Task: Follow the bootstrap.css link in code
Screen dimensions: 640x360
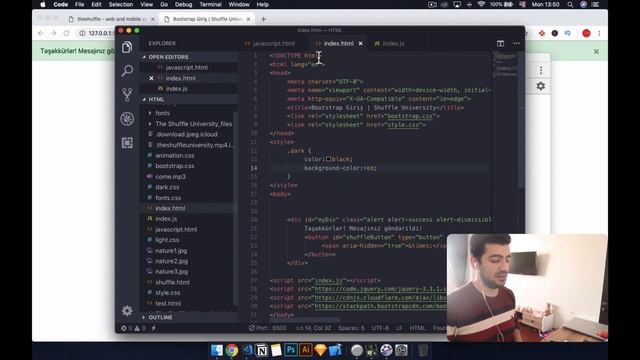Action: click(410, 116)
